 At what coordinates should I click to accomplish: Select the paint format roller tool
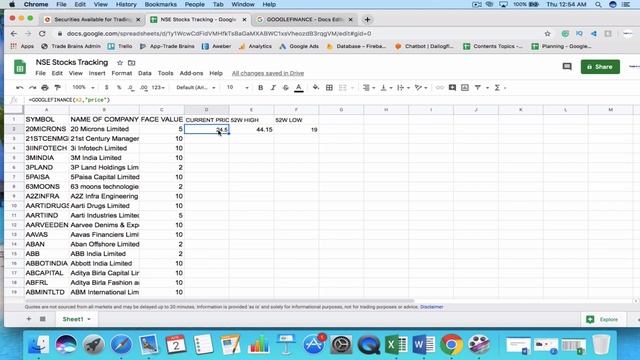coord(58,88)
